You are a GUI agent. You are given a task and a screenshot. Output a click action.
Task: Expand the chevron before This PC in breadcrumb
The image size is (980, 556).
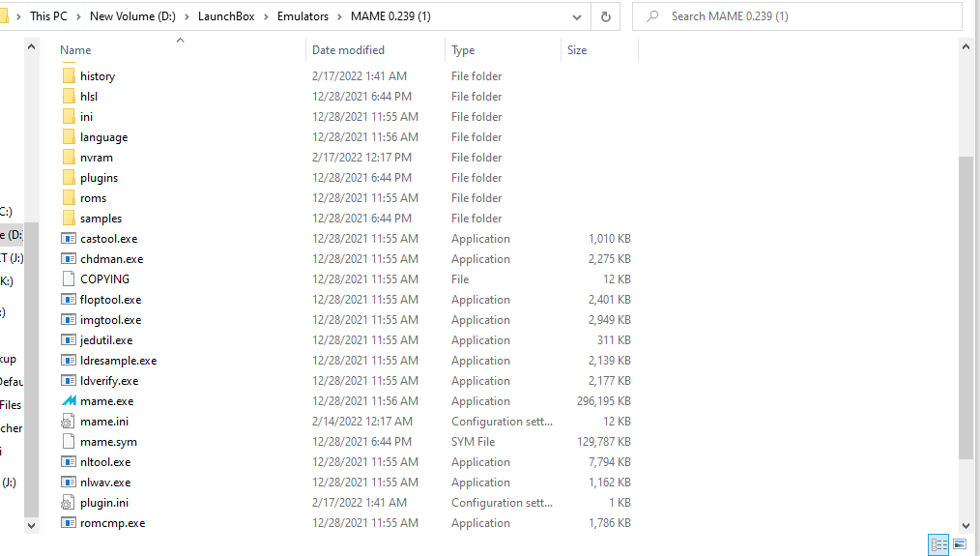click(x=18, y=16)
